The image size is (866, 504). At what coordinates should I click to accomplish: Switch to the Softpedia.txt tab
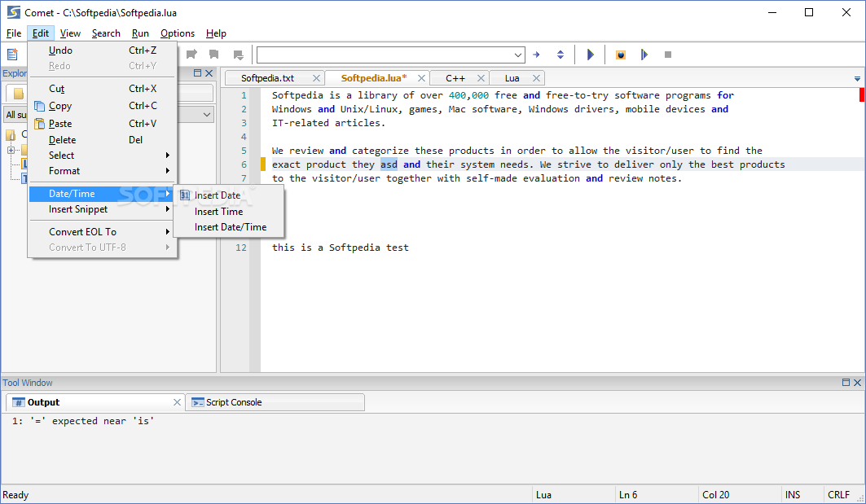(x=268, y=78)
